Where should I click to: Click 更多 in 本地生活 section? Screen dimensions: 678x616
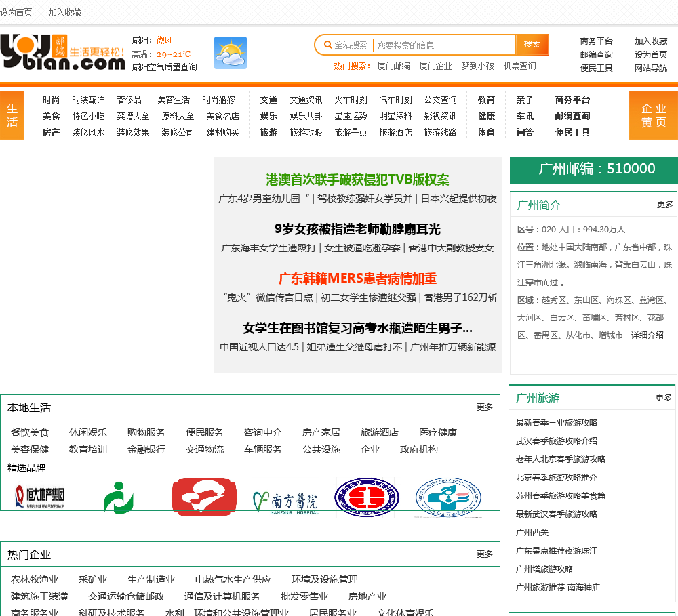tap(484, 407)
